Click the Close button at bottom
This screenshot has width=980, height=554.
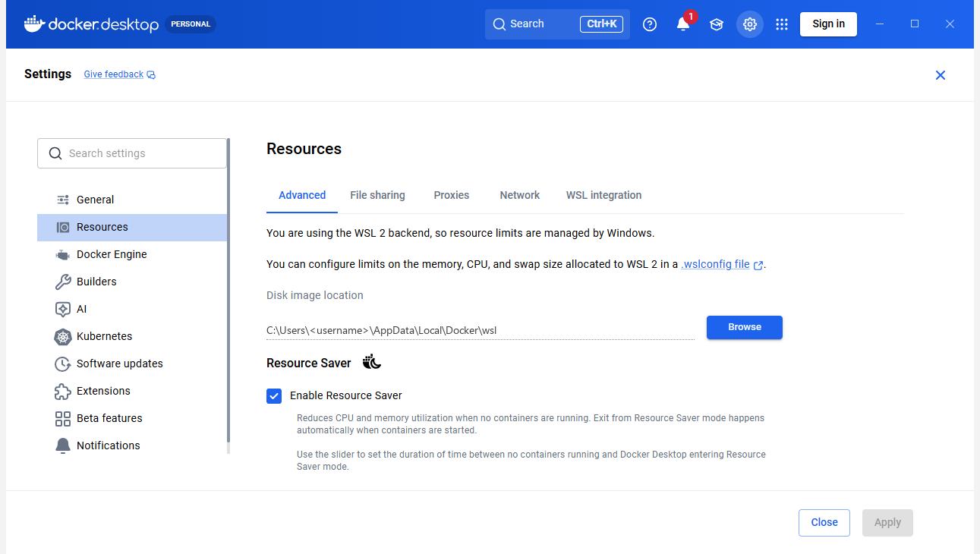(824, 522)
